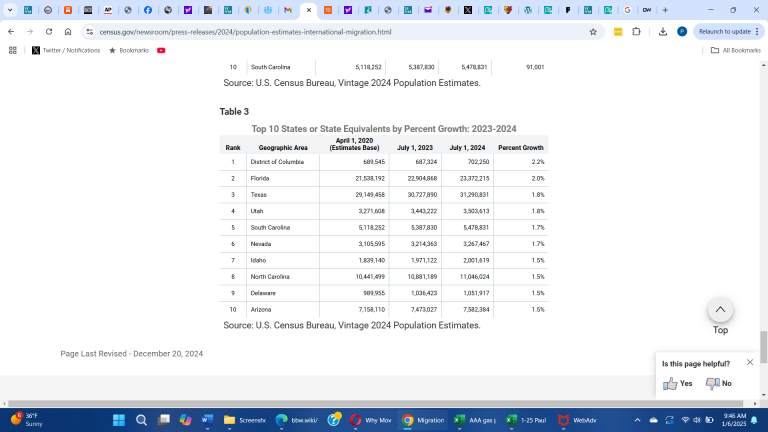Open a new browser tab
768x432 pixels.
click(665, 10)
